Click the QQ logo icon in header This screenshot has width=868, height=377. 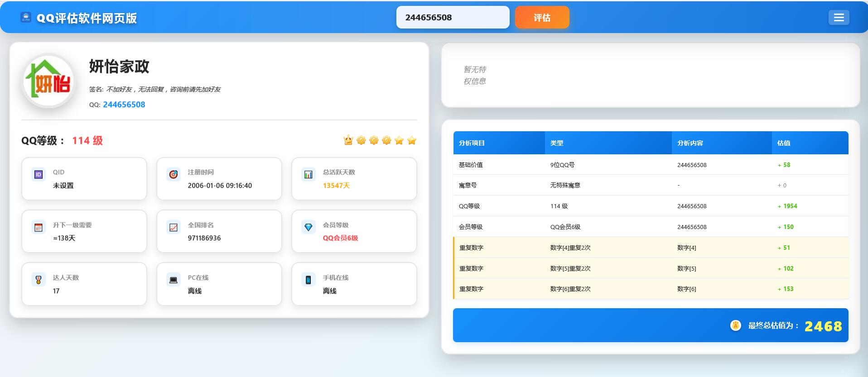click(x=26, y=18)
